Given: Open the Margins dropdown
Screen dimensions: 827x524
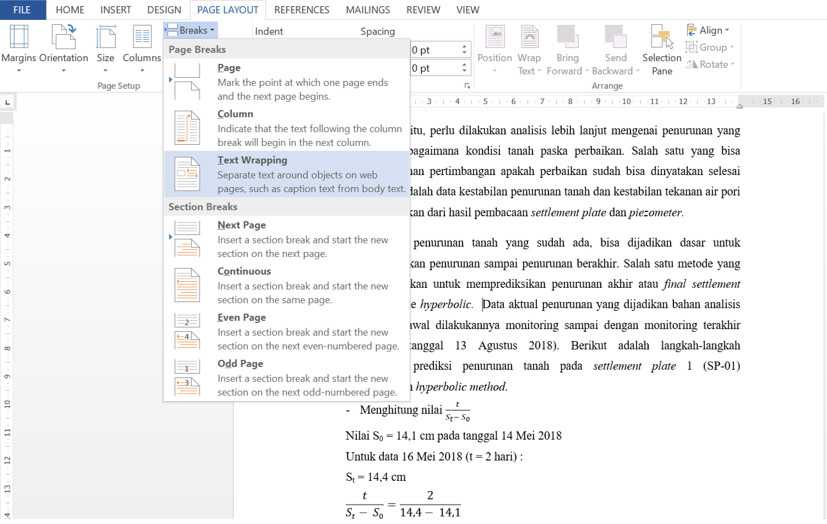Looking at the screenshot, I should click(x=19, y=48).
